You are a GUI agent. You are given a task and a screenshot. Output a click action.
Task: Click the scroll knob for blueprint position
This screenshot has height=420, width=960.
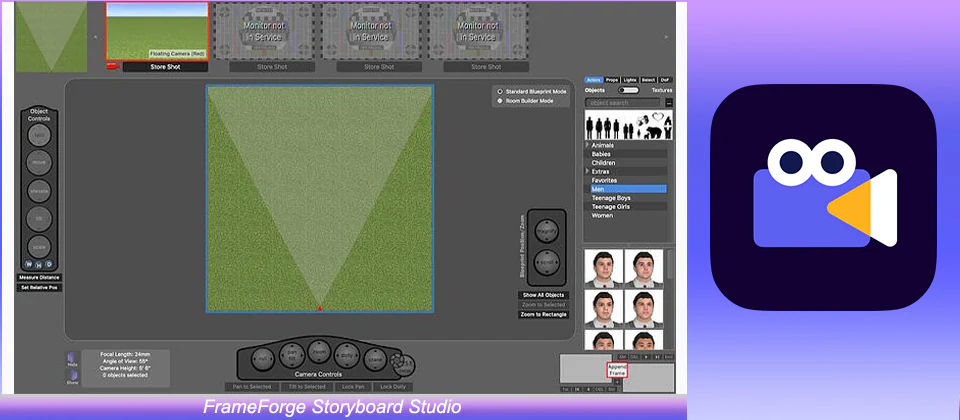click(546, 262)
